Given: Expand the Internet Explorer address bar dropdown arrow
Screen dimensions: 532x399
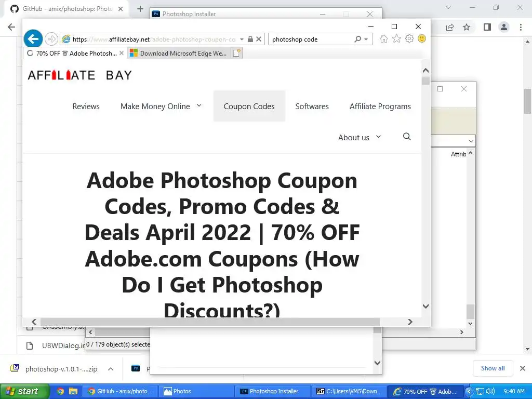Looking at the screenshot, I should 242,39.
